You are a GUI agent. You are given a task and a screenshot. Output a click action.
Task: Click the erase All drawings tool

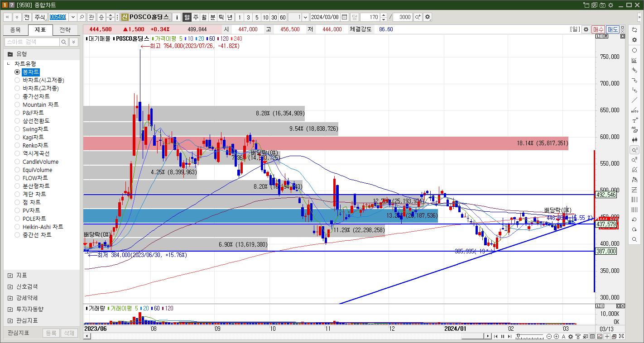(634, 130)
